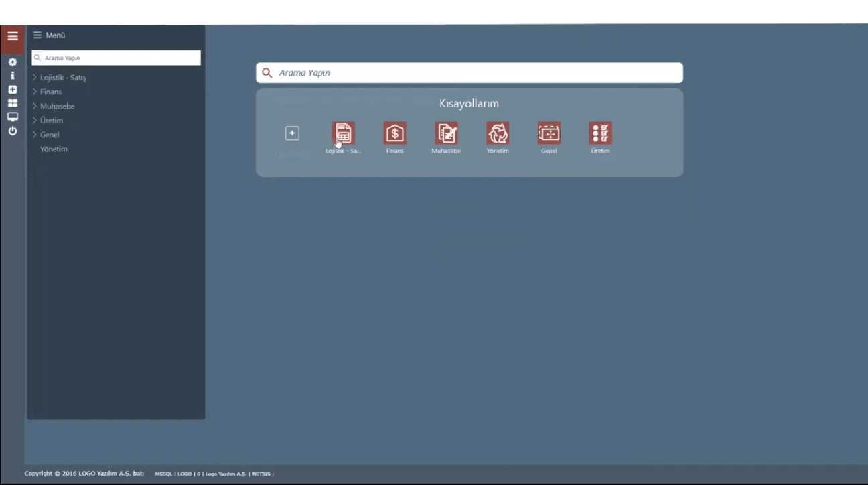868x485 pixels.
Task: Open the Lojistik - Satış shortcut icon
Action: pos(344,133)
